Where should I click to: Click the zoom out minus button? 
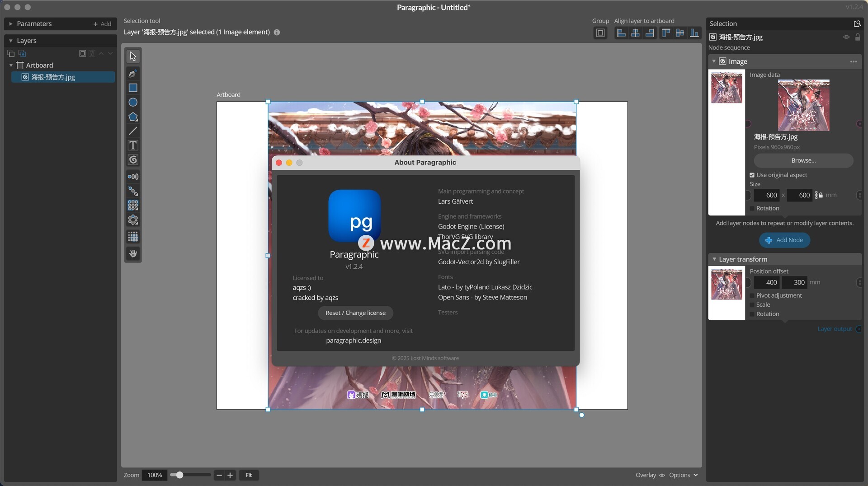pos(219,475)
